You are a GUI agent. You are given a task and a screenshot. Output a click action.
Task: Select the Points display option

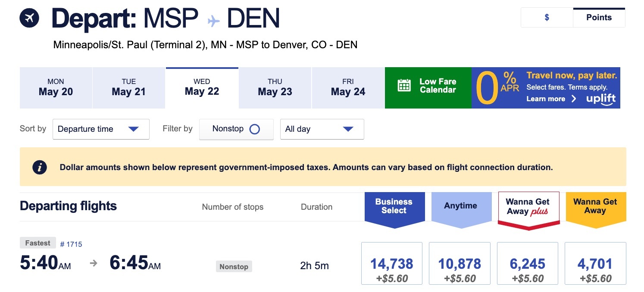tap(599, 17)
